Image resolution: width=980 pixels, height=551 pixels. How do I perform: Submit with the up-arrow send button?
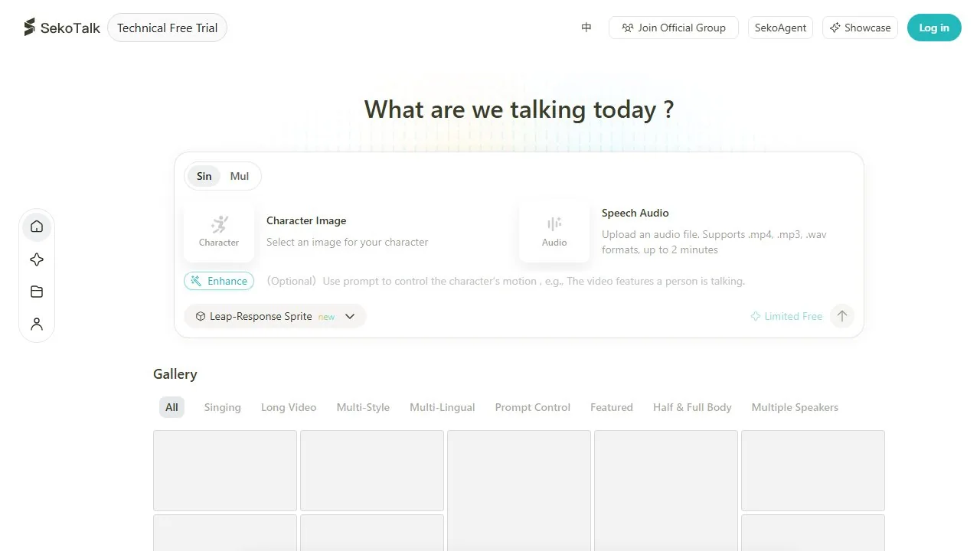(x=842, y=316)
